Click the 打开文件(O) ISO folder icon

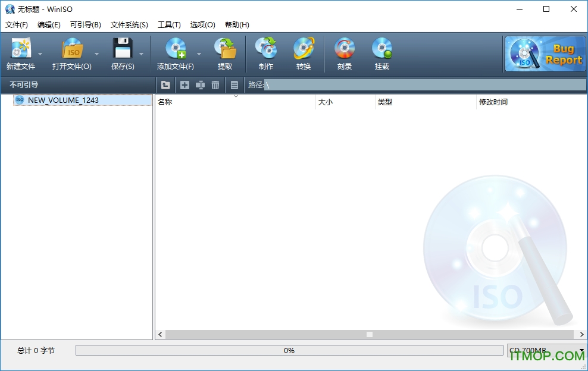pyautogui.click(x=72, y=48)
